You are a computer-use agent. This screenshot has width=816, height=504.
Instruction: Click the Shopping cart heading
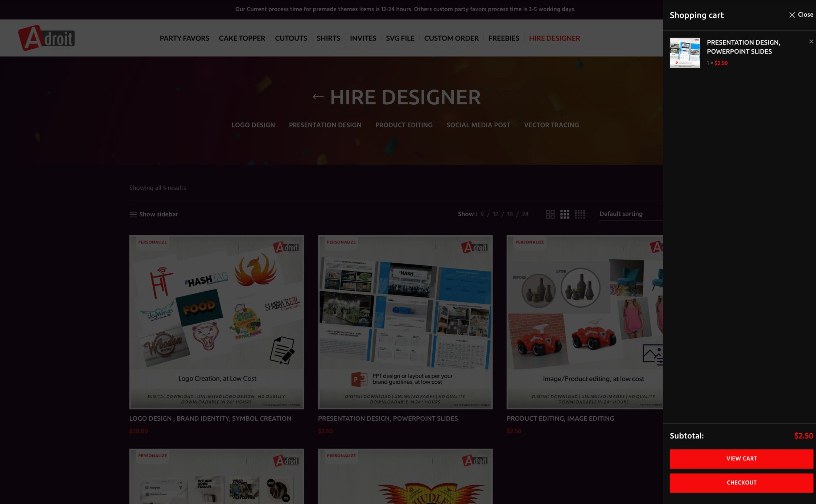click(697, 15)
